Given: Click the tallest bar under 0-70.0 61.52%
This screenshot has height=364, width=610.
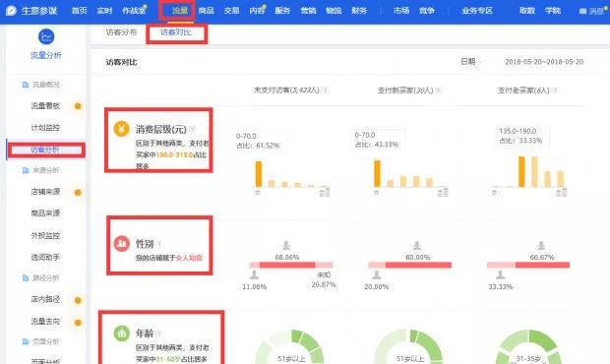Looking at the screenshot, I should tap(259, 174).
